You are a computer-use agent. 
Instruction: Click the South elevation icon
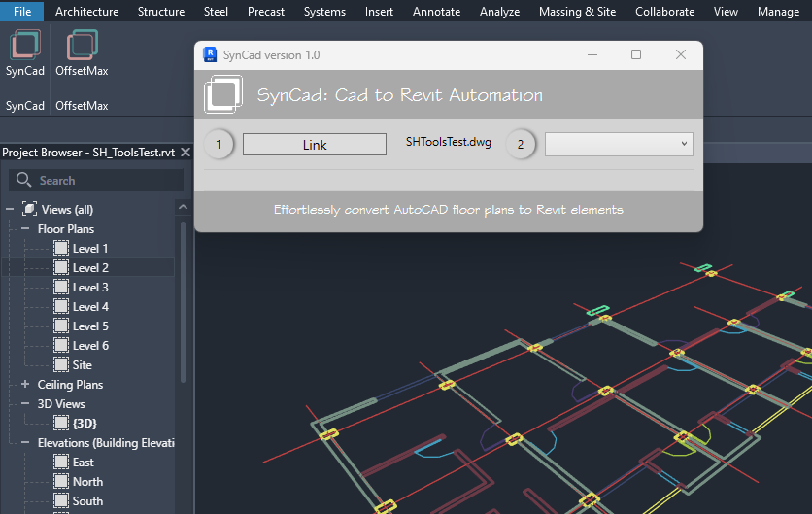[61, 500]
